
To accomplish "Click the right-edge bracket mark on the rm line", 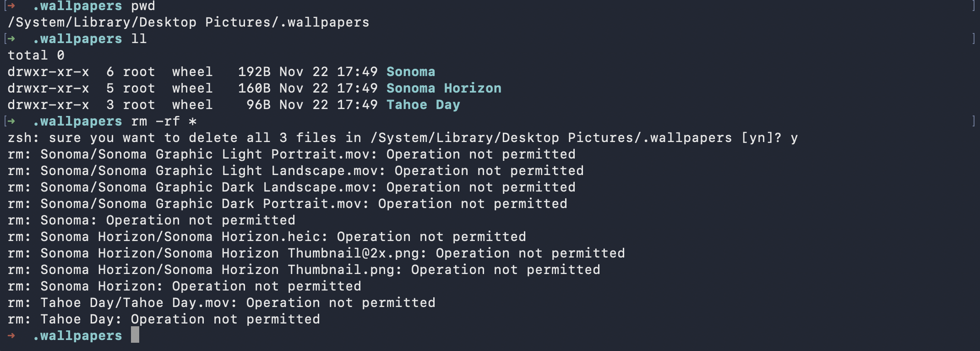I will (973, 121).
